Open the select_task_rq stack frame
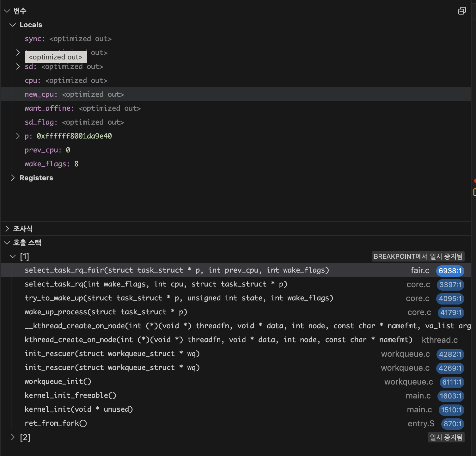The image size is (476, 456). pos(236,284)
